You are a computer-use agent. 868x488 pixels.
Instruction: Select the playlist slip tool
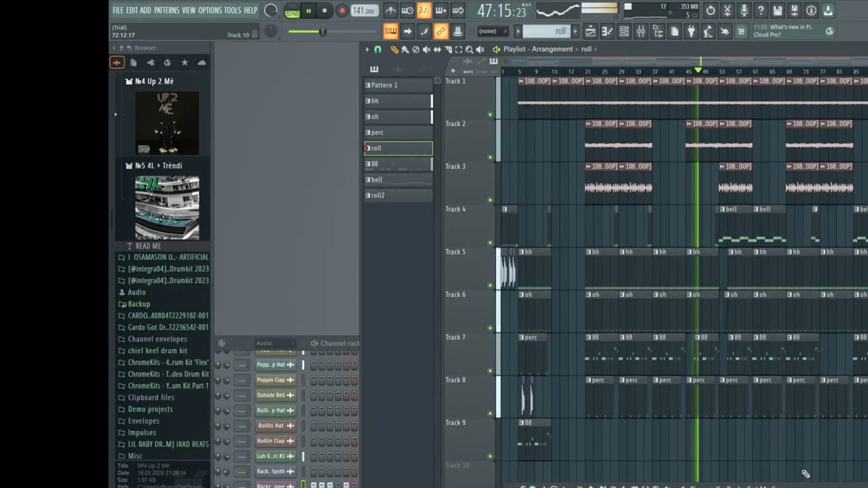click(x=437, y=49)
